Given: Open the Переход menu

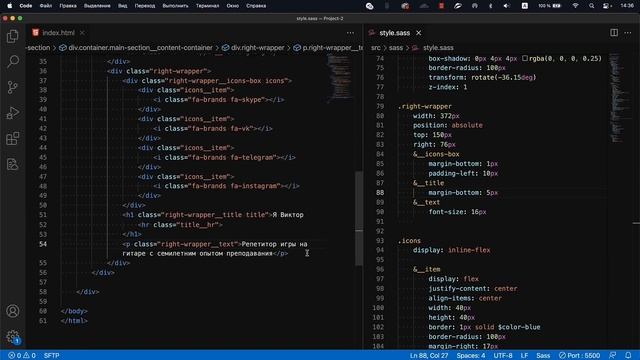Looking at the screenshot, I should click(x=145, y=6).
